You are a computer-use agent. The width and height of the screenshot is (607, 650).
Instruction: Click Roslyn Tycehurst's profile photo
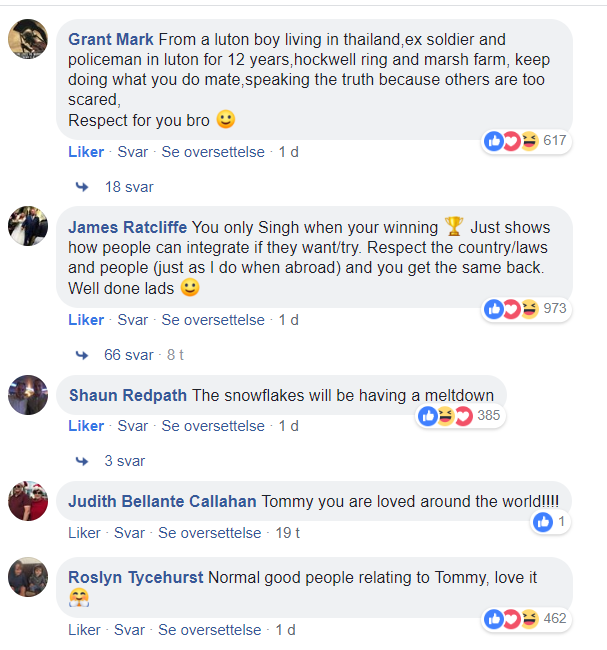(28, 578)
